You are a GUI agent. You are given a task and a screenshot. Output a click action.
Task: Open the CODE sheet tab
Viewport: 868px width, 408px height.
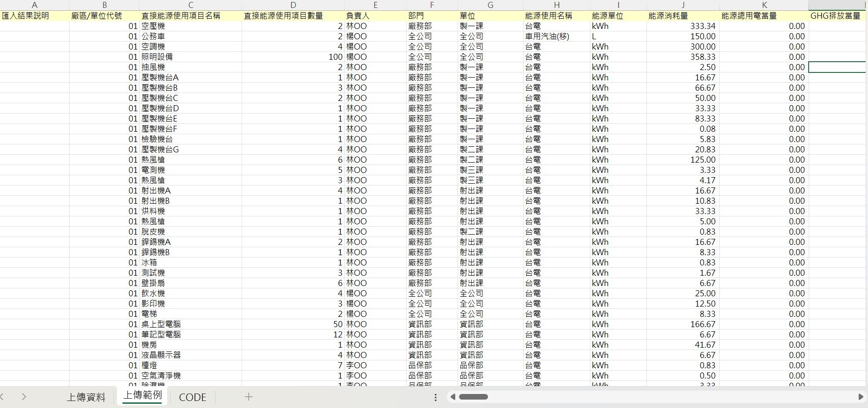pos(193,397)
